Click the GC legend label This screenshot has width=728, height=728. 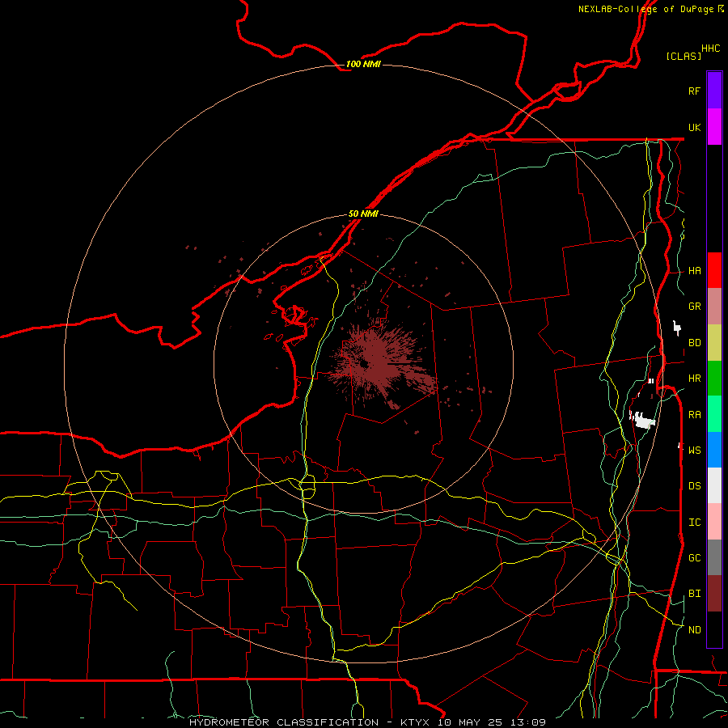(694, 558)
